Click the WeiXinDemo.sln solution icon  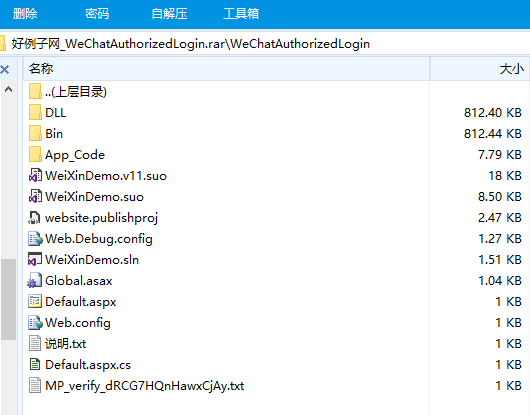[35, 259]
